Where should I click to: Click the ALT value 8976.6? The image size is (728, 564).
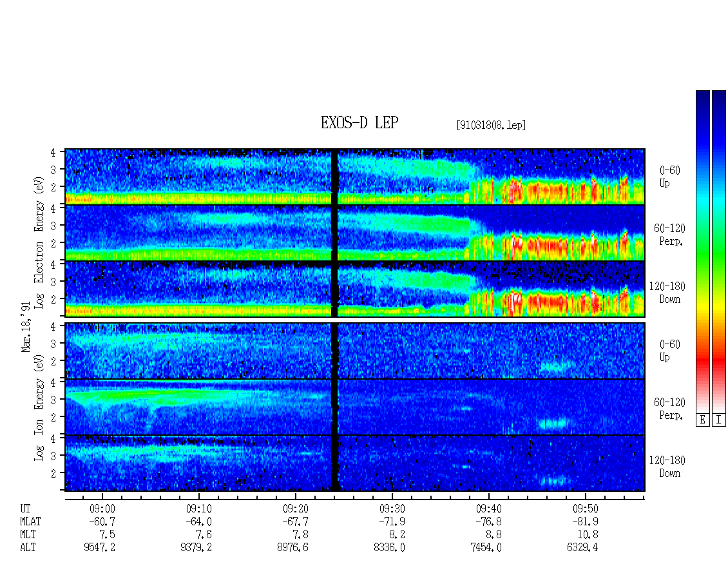click(292, 547)
